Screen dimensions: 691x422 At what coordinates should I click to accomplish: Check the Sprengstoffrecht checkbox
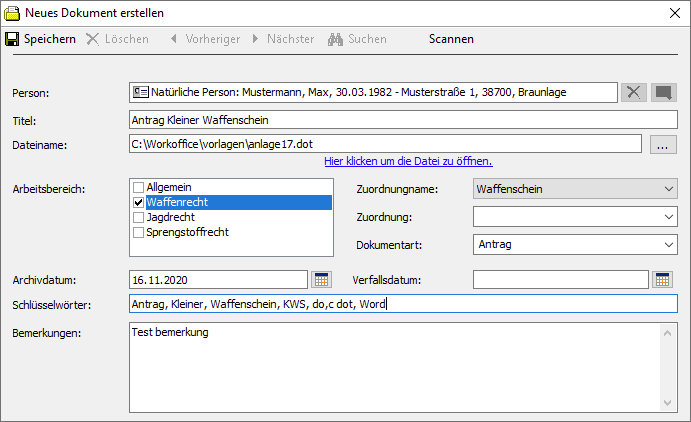click(139, 232)
